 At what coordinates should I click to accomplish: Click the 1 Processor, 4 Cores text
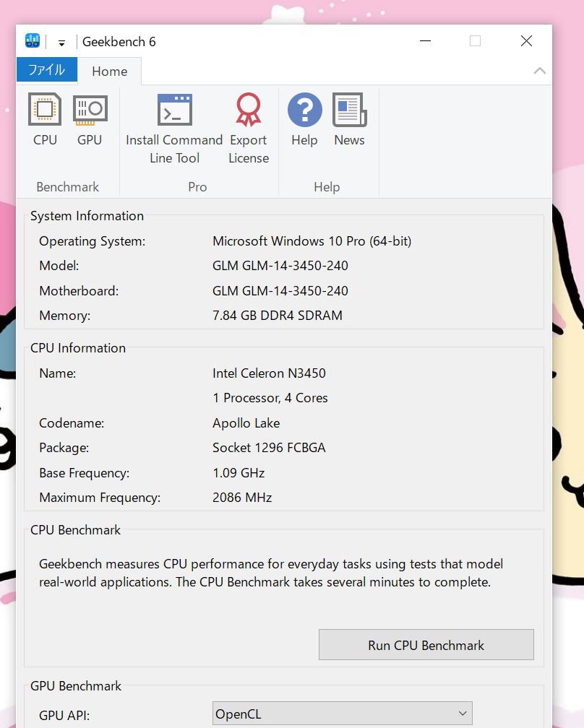(270, 398)
